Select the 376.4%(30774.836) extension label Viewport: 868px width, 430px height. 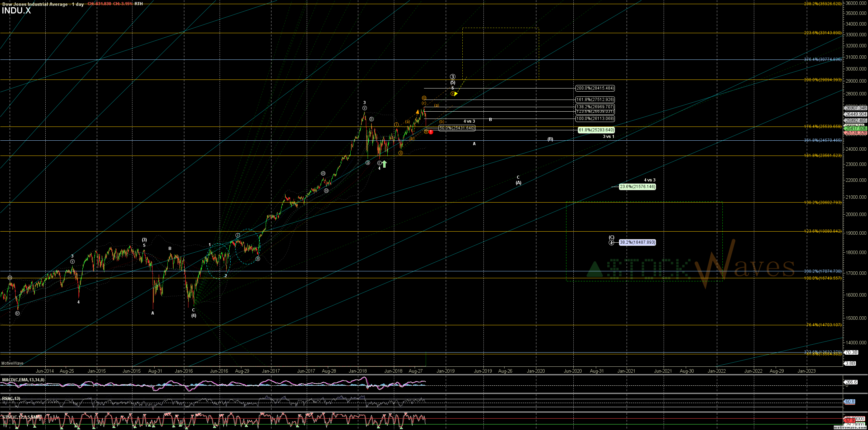(823, 59)
